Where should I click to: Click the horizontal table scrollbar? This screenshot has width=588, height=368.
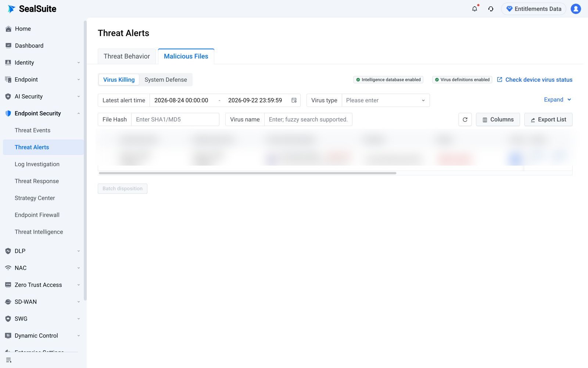point(247,173)
